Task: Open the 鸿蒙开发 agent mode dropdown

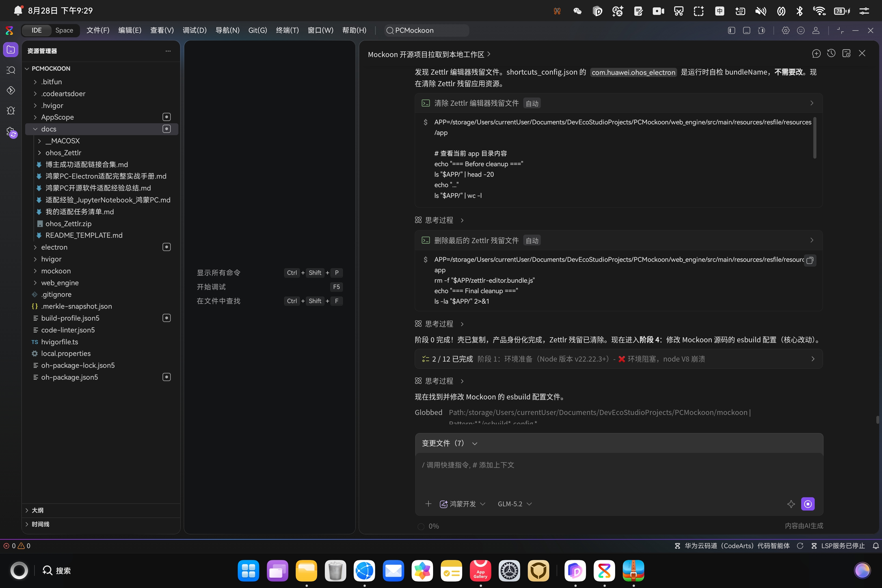Action: [x=462, y=504]
